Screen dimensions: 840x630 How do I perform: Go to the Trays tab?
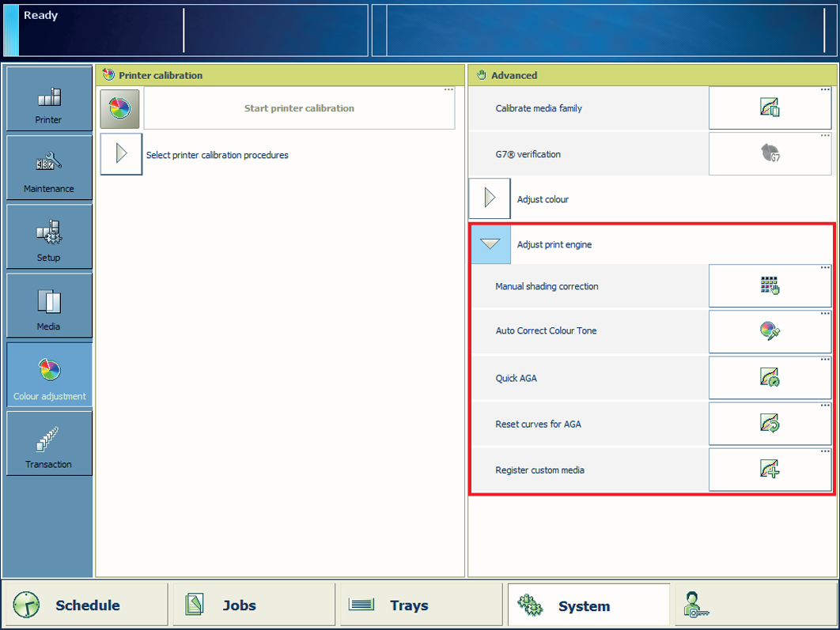421,605
